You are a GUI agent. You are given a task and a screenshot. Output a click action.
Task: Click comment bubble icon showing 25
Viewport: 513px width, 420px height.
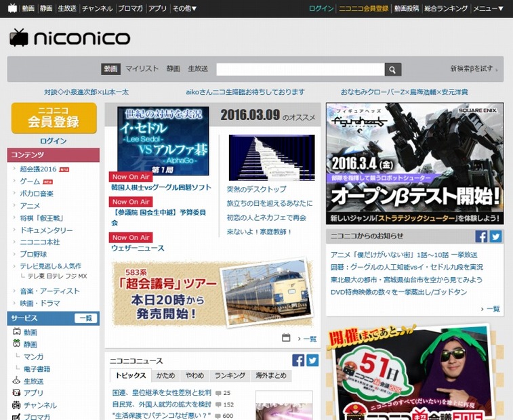pos(218,393)
